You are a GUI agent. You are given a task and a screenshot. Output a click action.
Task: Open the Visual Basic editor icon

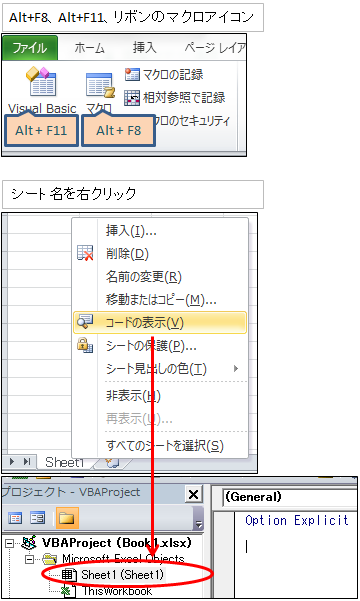[x=42, y=81]
